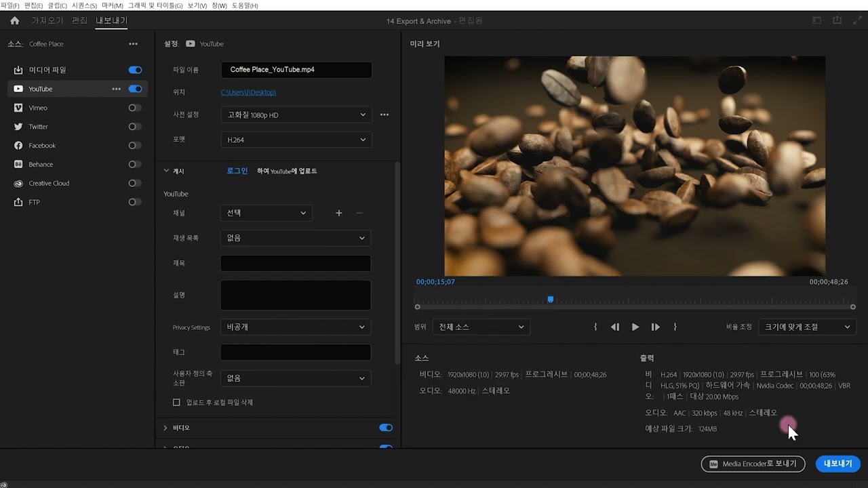Open the Privacy Settings 비공개 dropdown

(296, 327)
